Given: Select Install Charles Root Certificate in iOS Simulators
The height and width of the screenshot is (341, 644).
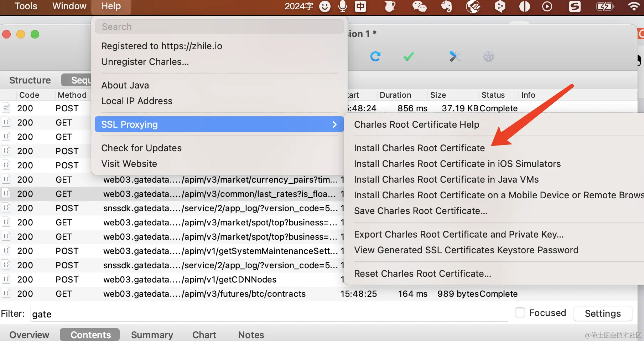Looking at the screenshot, I should (457, 164).
